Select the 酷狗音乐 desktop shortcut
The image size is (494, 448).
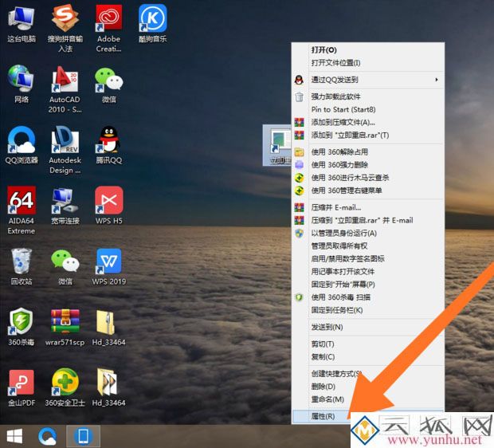[x=152, y=25]
